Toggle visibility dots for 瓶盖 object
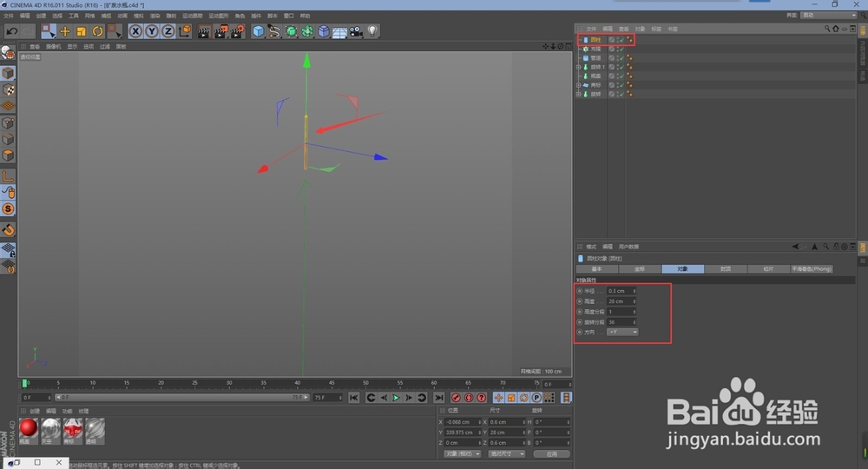Screen dimensions: 868x469 point(617,76)
